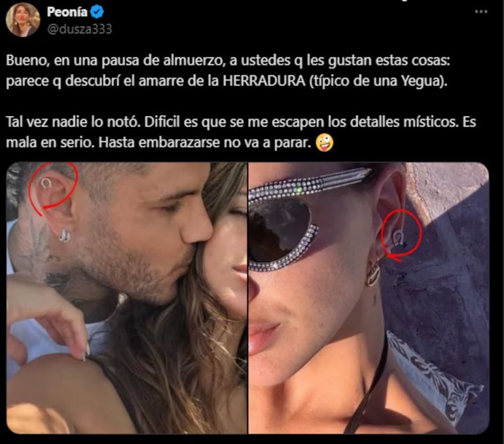Click the word HERRADURA in the tweet text
Viewport: 504px width, 444px height.
pyautogui.click(x=264, y=81)
